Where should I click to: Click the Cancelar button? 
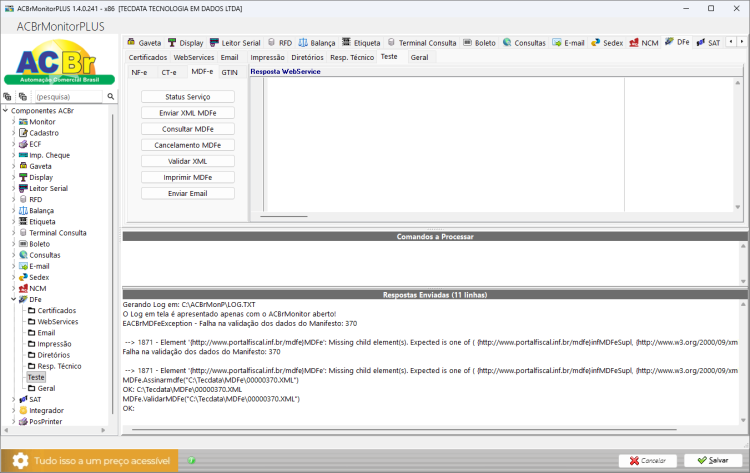tap(648, 460)
